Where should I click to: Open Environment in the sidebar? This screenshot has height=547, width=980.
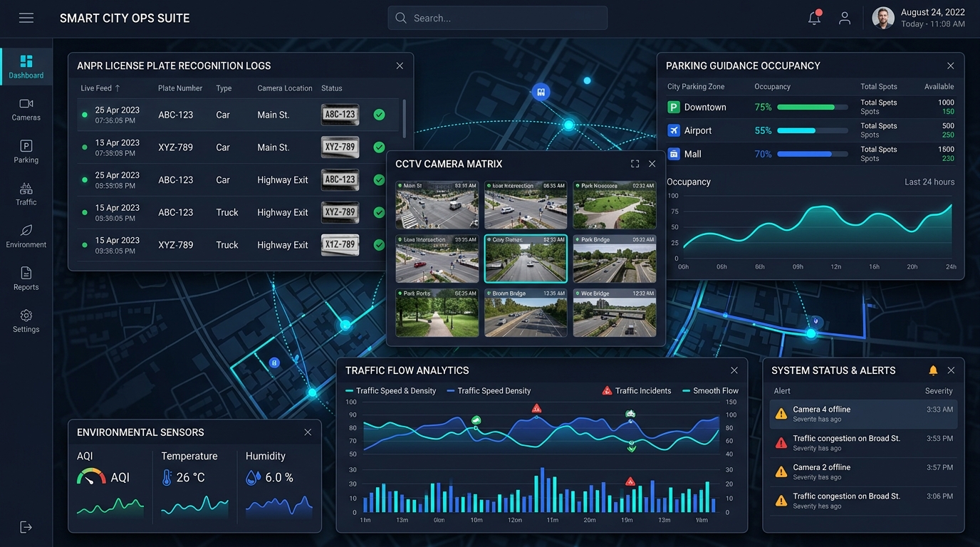(x=26, y=236)
